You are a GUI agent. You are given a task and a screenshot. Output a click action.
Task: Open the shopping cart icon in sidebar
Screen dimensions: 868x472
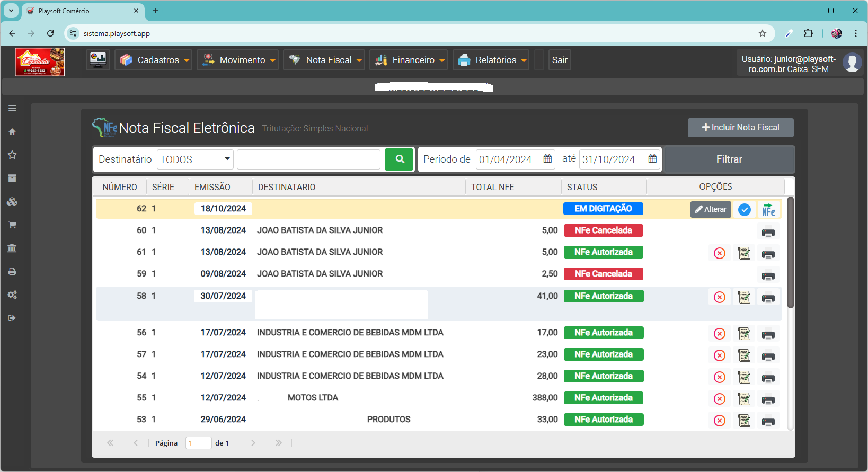click(12, 225)
